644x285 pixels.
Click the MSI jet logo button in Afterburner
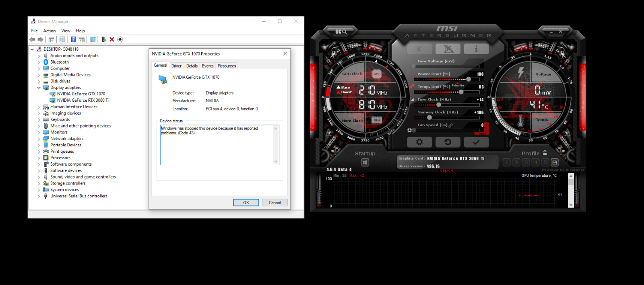point(448,49)
